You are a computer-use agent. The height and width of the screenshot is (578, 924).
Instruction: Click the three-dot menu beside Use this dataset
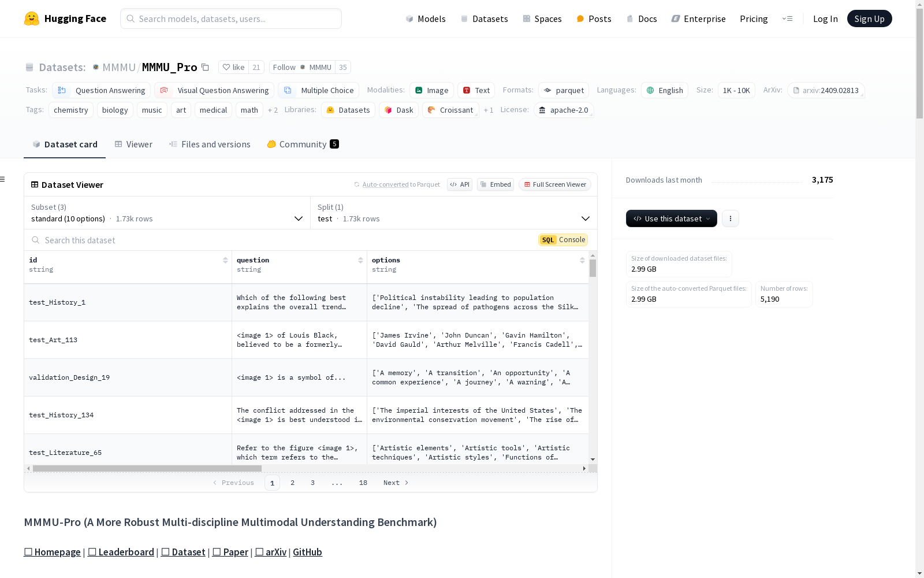[x=731, y=218]
